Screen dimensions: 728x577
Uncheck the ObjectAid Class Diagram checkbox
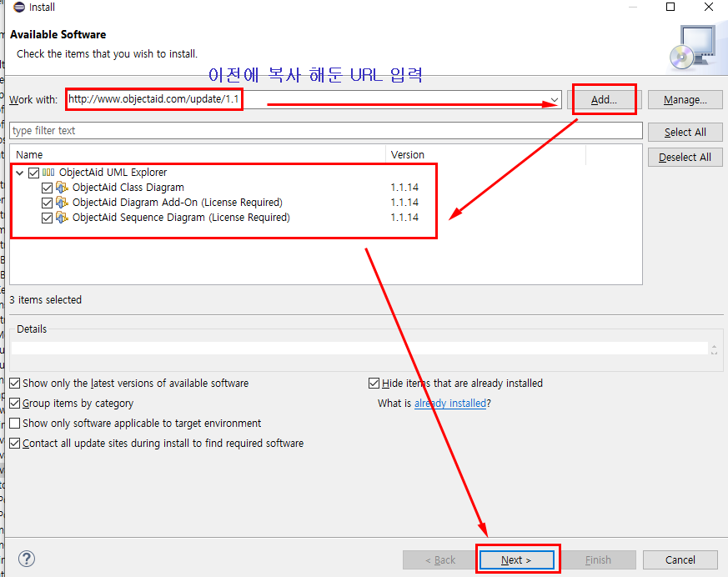(x=47, y=188)
